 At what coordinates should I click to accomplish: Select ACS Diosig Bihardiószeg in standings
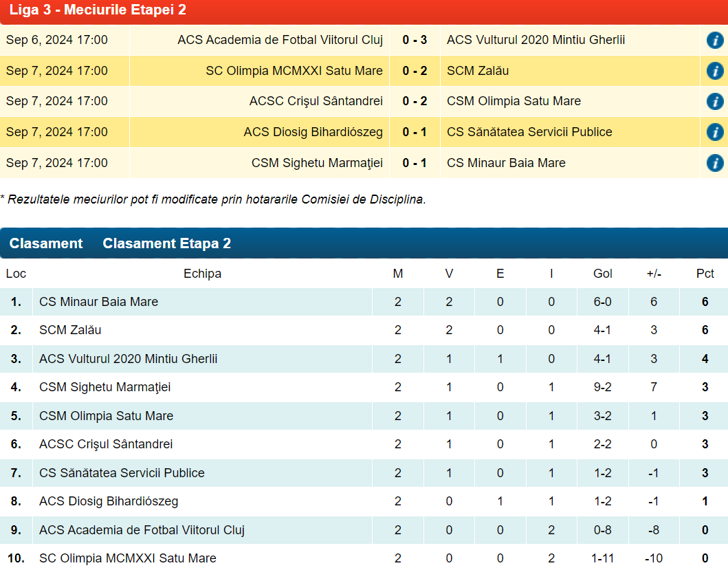109,501
